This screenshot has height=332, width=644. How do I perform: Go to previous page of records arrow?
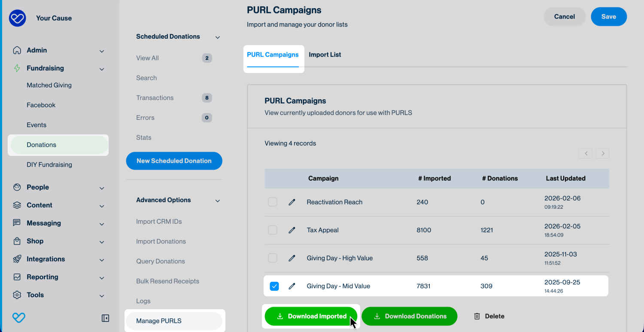(x=586, y=153)
